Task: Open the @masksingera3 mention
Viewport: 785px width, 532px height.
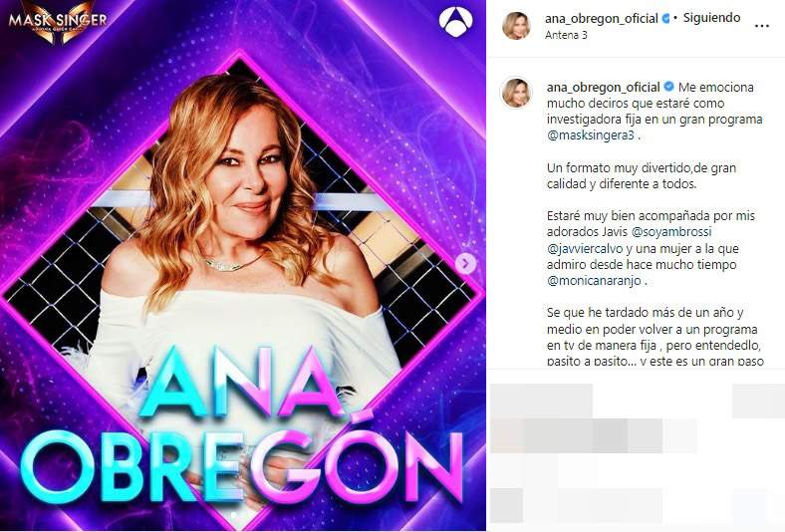Action: 591,135
